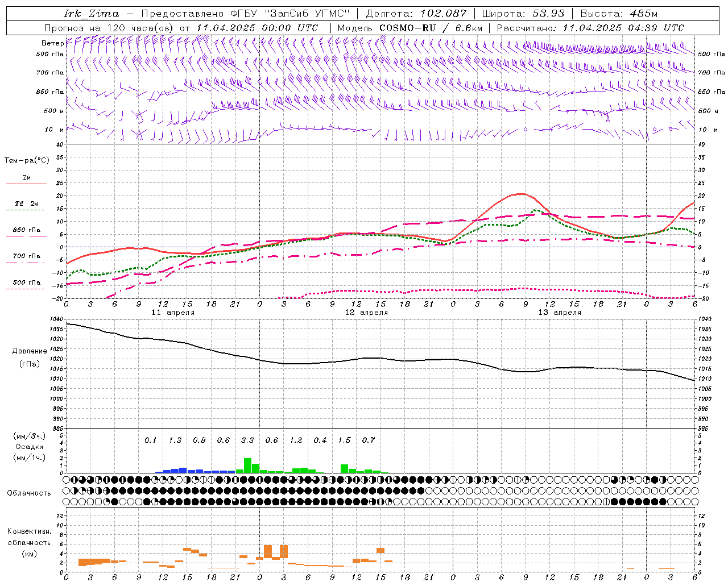Screen dimensions: 728x582
Task: Click the "Давление" pressure panel label
Action: 30,351
